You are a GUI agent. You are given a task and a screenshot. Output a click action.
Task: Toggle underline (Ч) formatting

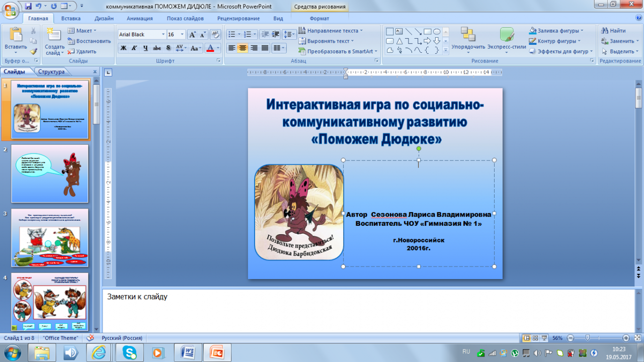[x=145, y=48]
